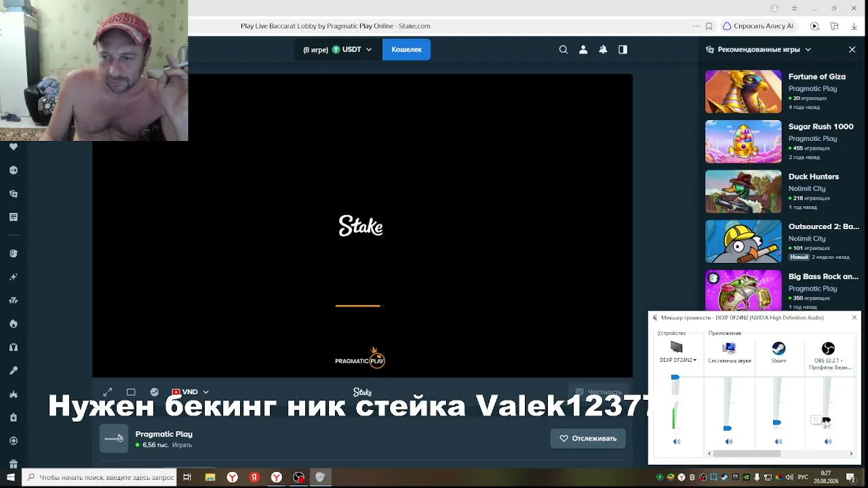Adjust the OBS volume slider

pyautogui.click(x=826, y=420)
